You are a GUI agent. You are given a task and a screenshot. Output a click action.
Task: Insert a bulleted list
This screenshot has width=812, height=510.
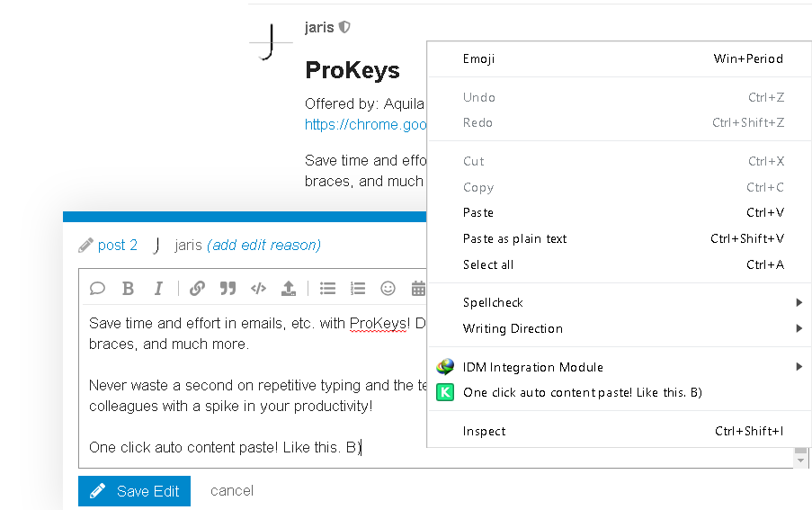tap(328, 289)
